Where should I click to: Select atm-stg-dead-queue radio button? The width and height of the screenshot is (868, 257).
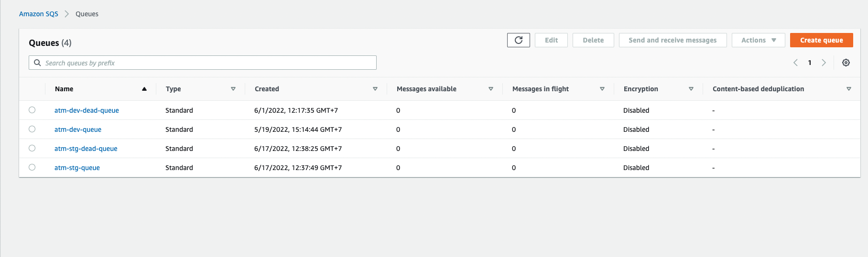[32, 148]
